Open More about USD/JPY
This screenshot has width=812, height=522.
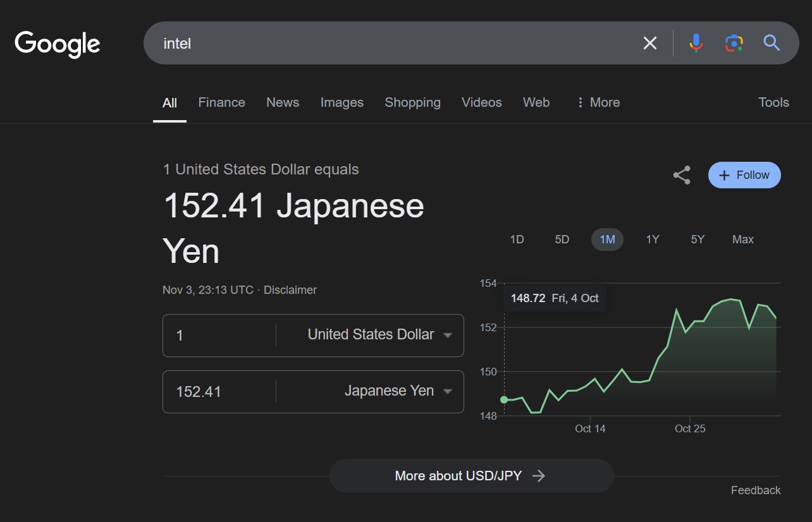471,476
